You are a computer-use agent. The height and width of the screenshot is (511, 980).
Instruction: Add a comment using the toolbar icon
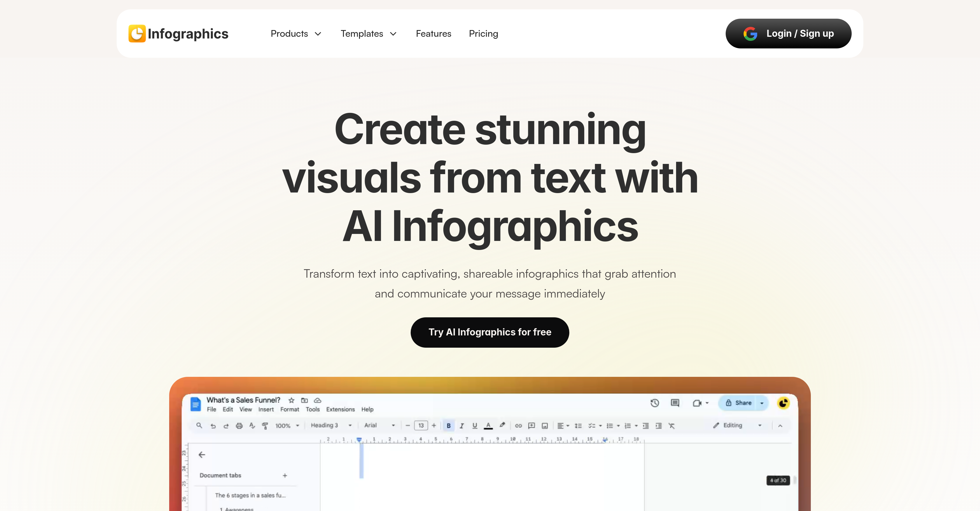coord(531,425)
